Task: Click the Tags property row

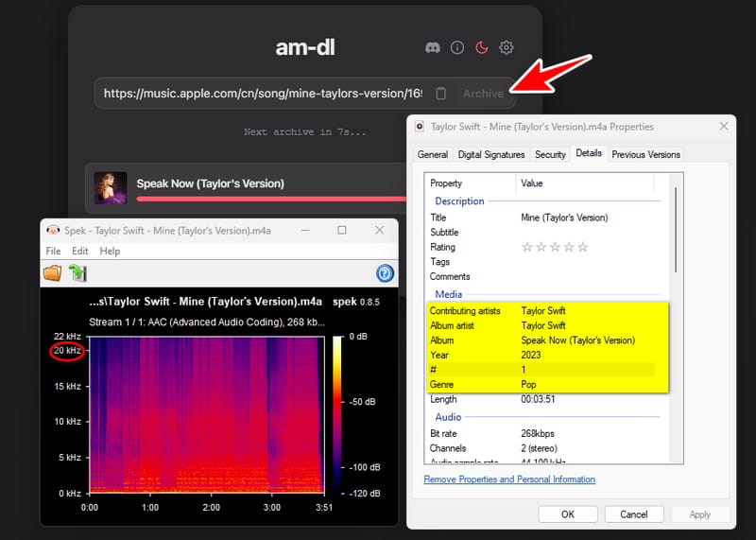Action: click(541, 262)
